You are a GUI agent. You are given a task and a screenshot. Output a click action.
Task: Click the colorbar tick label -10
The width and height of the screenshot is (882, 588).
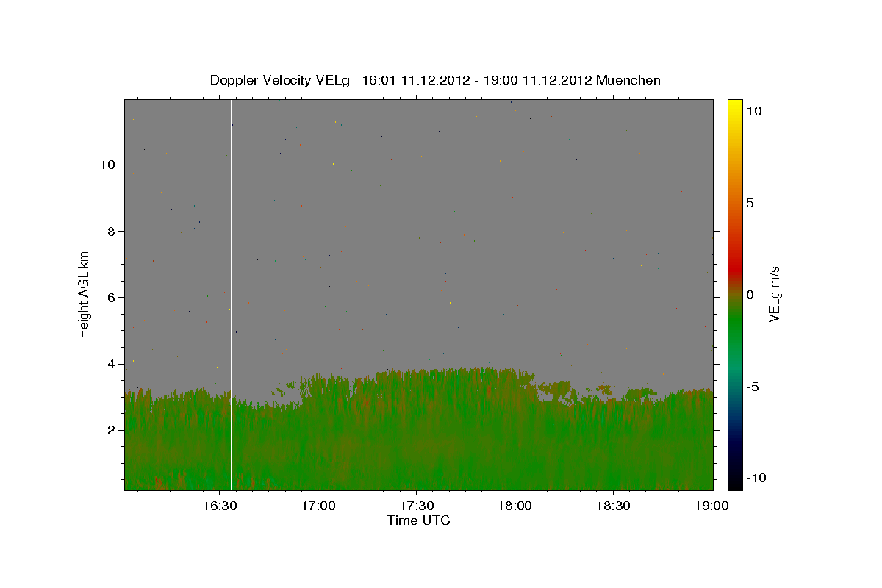[x=756, y=478]
